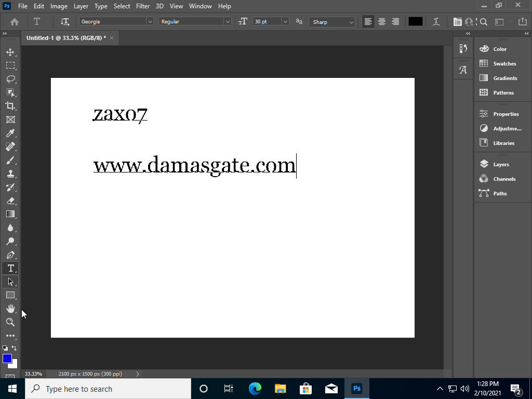Select the Brush tool
The width and height of the screenshot is (532, 399).
(10, 160)
